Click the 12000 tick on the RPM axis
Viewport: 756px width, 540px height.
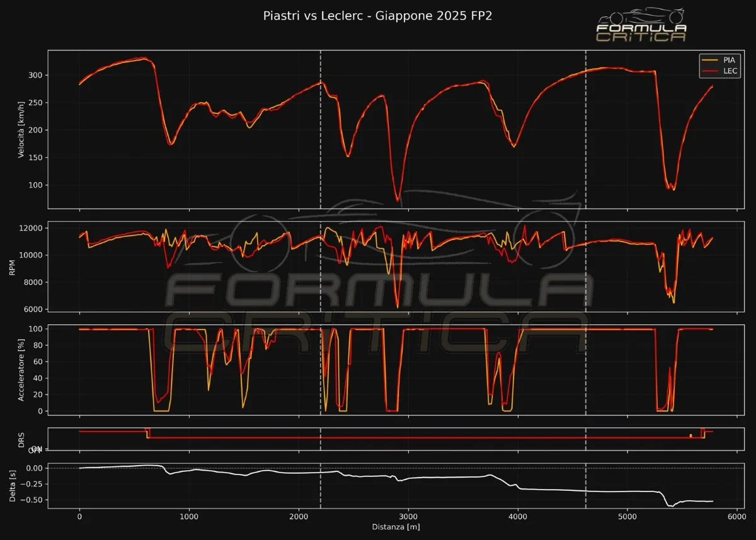coord(31,228)
